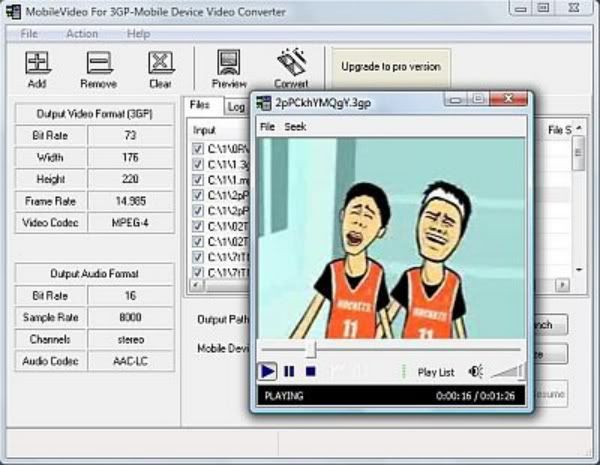The width and height of the screenshot is (600, 465).
Task: Click the Audio Codec value AAC-LC
Action: 130,361
